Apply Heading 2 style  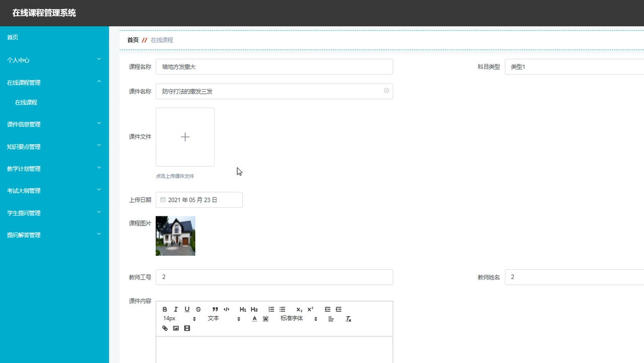point(254,309)
